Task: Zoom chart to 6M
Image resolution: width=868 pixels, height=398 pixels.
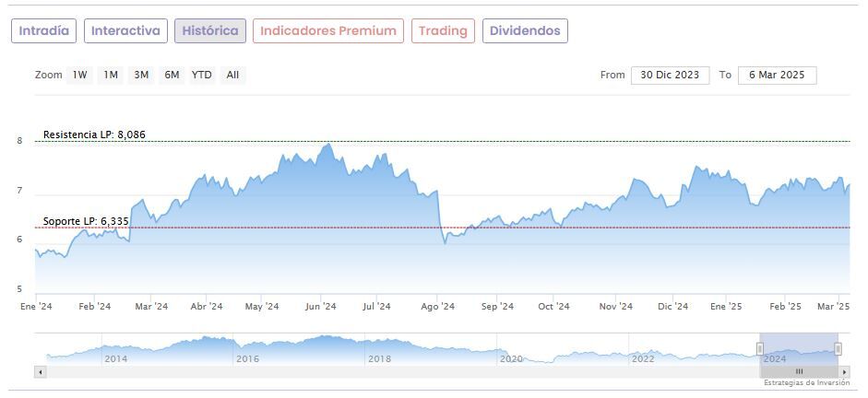Action: [x=172, y=76]
